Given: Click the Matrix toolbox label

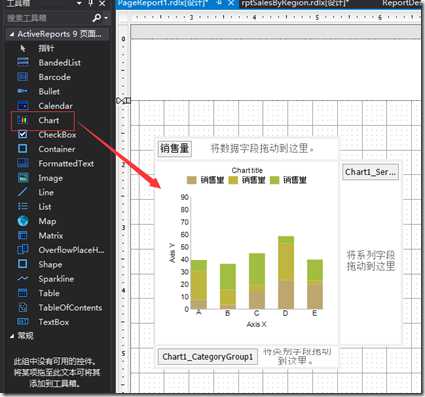Looking at the screenshot, I should [x=51, y=236].
